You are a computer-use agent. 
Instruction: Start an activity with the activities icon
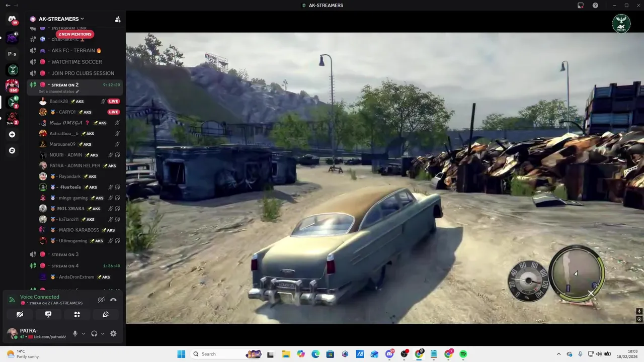(77, 314)
